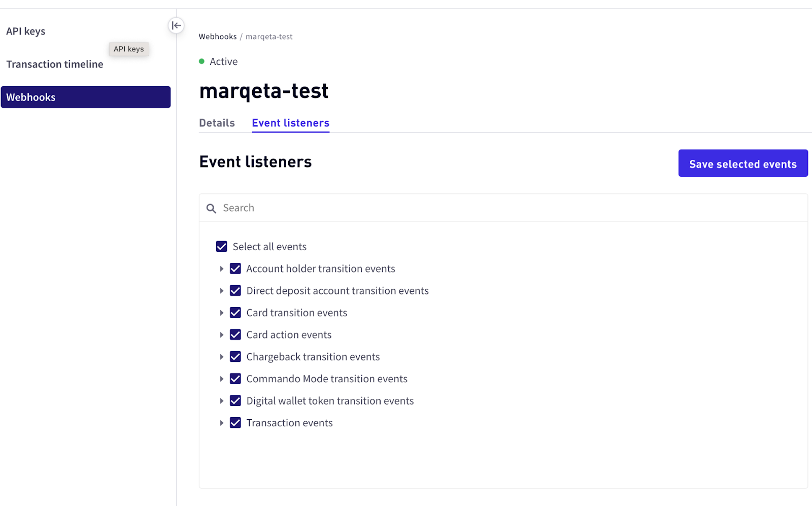Toggle the Select all events checkbox
Image resolution: width=812 pixels, height=506 pixels.
(x=222, y=247)
